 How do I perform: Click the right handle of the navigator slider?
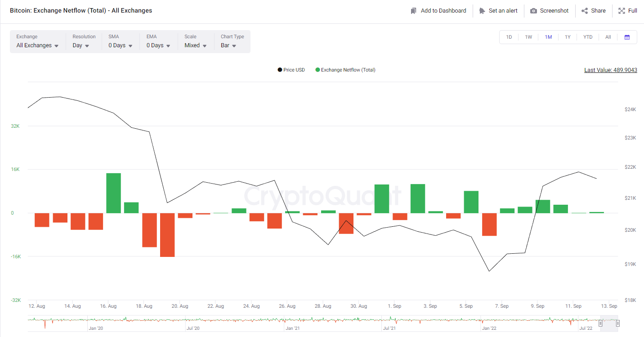click(x=618, y=323)
